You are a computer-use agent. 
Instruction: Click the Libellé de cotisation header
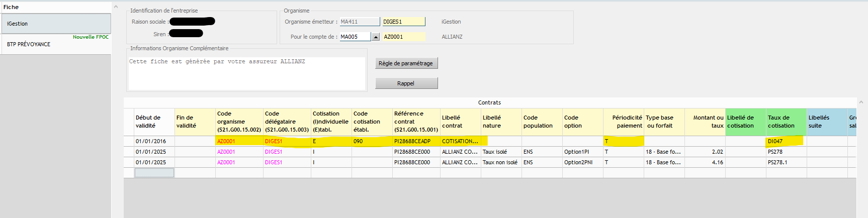[x=746, y=122]
